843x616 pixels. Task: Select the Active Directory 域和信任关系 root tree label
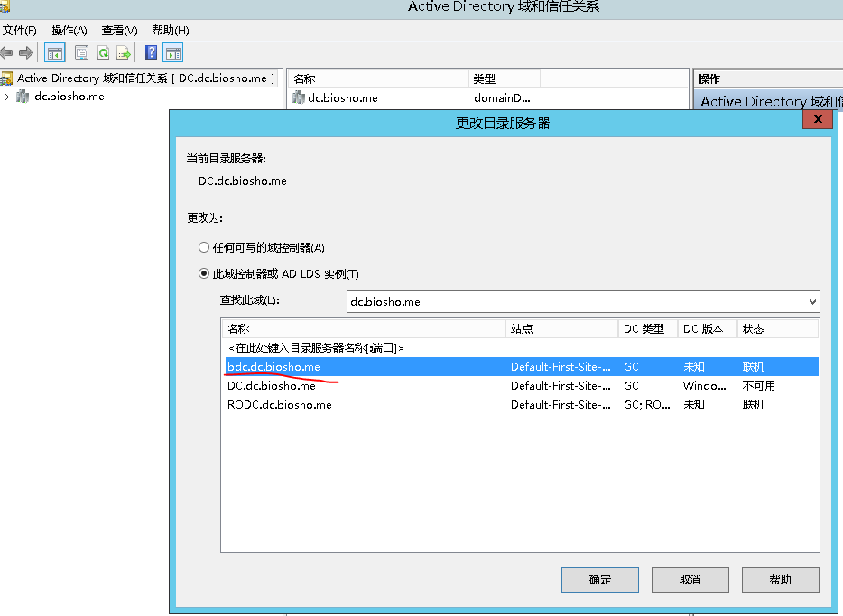pyautogui.click(x=145, y=78)
